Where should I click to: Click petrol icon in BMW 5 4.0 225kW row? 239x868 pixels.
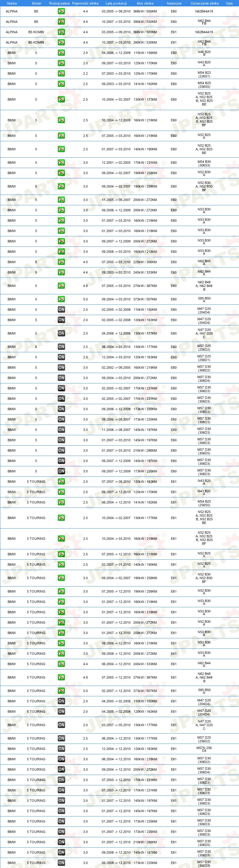tap(61, 262)
